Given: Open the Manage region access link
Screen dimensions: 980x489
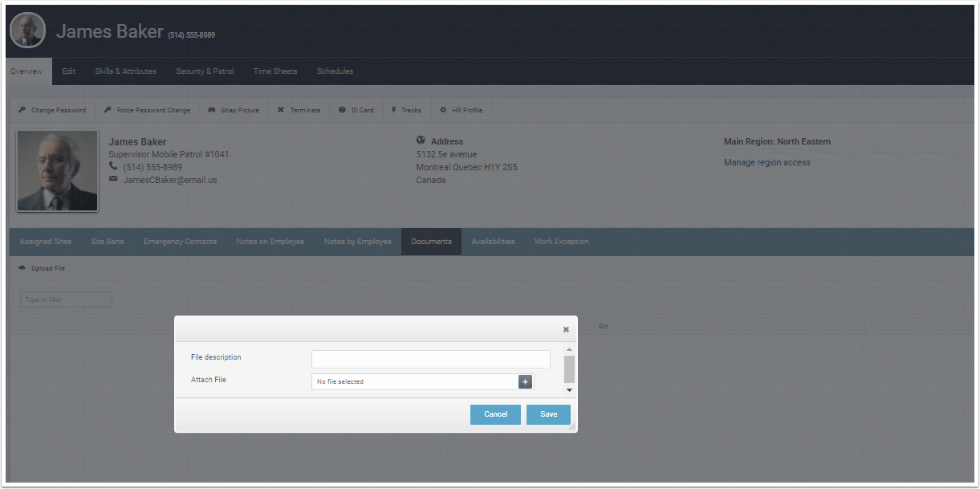Looking at the screenshot, I should click(x=767, y=162).
